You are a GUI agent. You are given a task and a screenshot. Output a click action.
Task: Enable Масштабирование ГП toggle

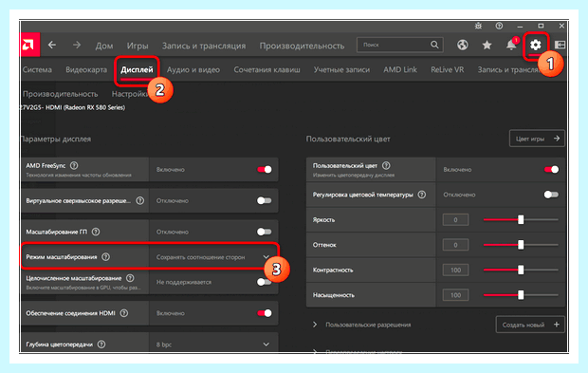click(x=265, y=232)
